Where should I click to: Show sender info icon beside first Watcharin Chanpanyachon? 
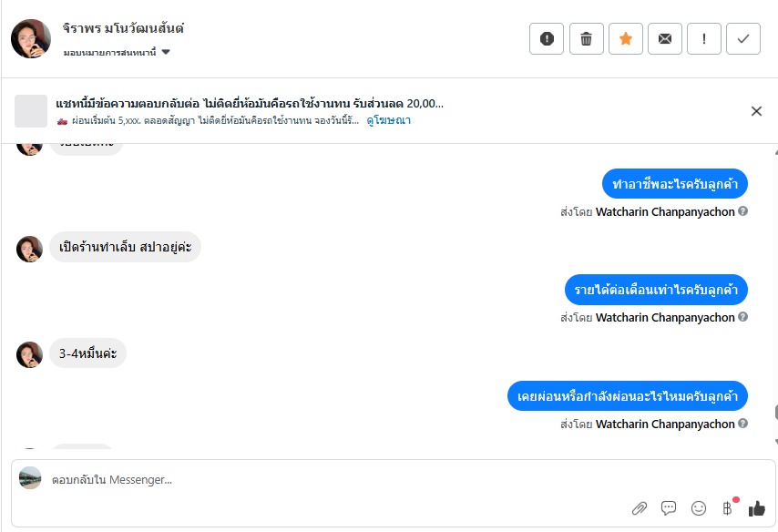743,211
